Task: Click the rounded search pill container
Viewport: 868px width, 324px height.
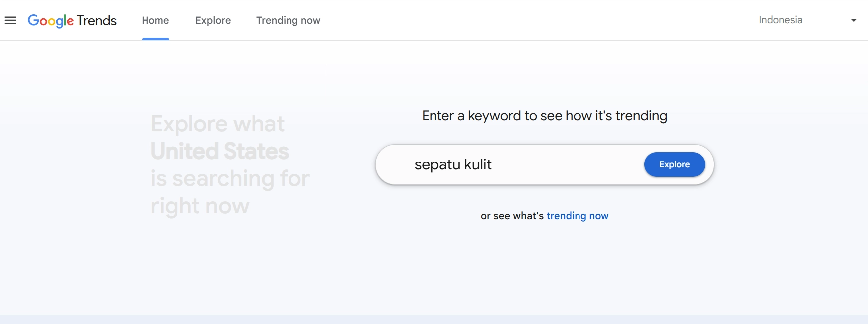Action: (x=545, y=164)
